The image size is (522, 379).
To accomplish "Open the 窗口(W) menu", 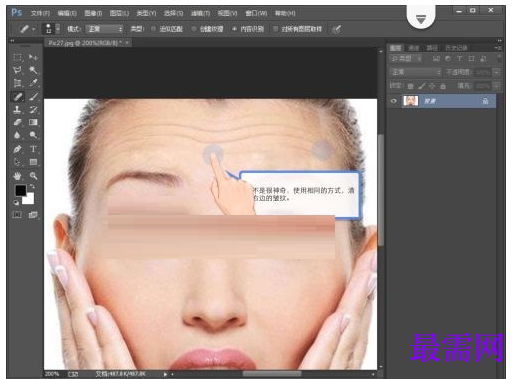I will point(256,13).
